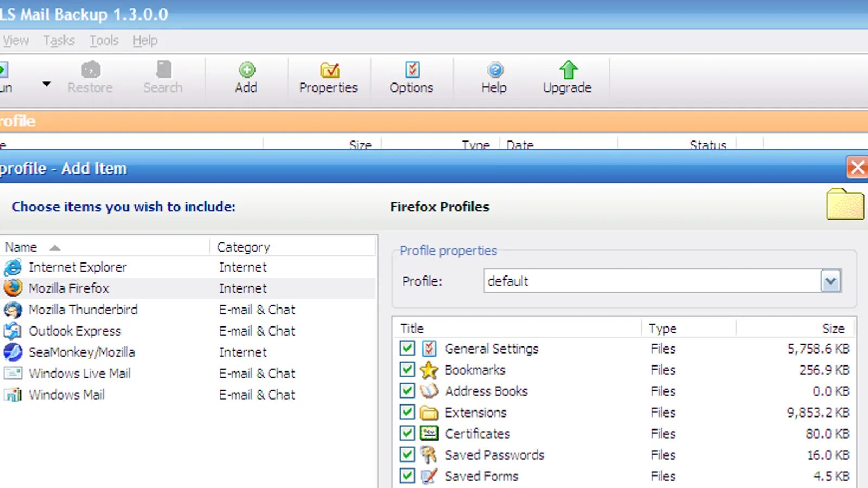Click the Internet Explorer icon in list

pos(13,267)
